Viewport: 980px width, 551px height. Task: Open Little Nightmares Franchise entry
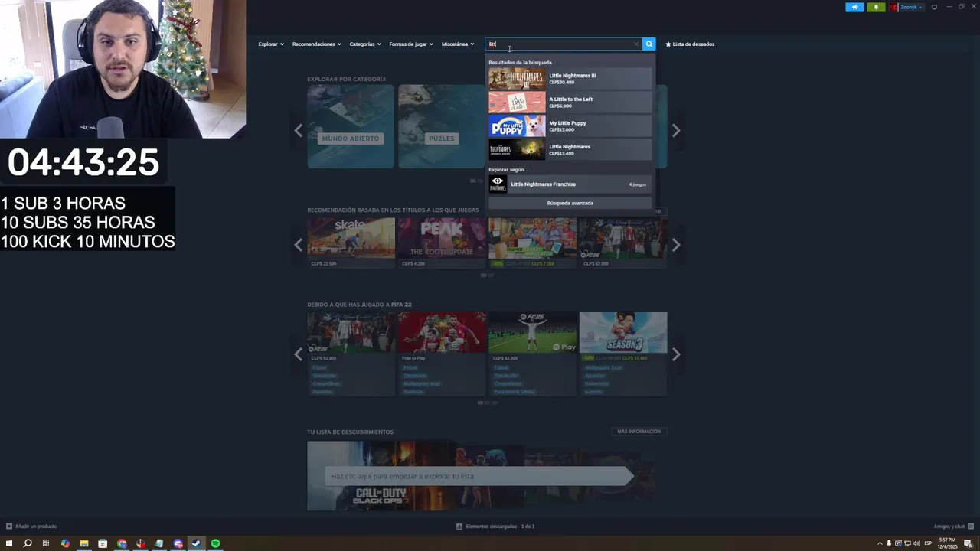pyautogui.click(x=570, y=184)
